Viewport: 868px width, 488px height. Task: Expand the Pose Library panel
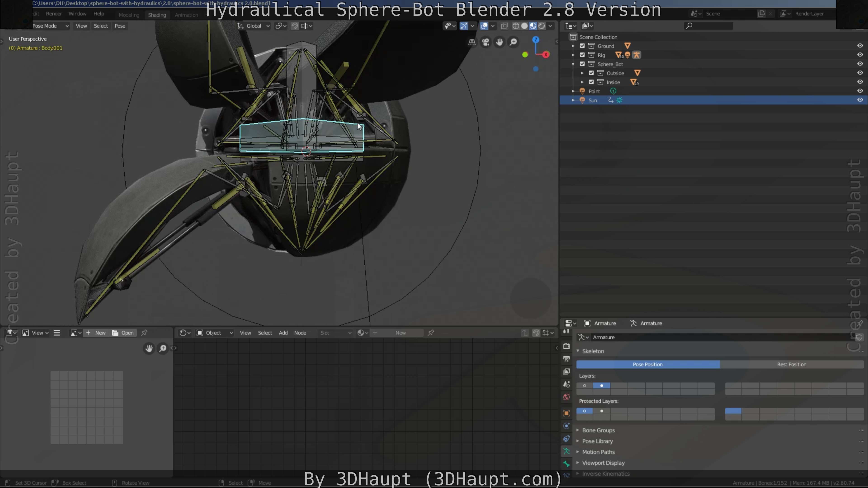(597, 441)
